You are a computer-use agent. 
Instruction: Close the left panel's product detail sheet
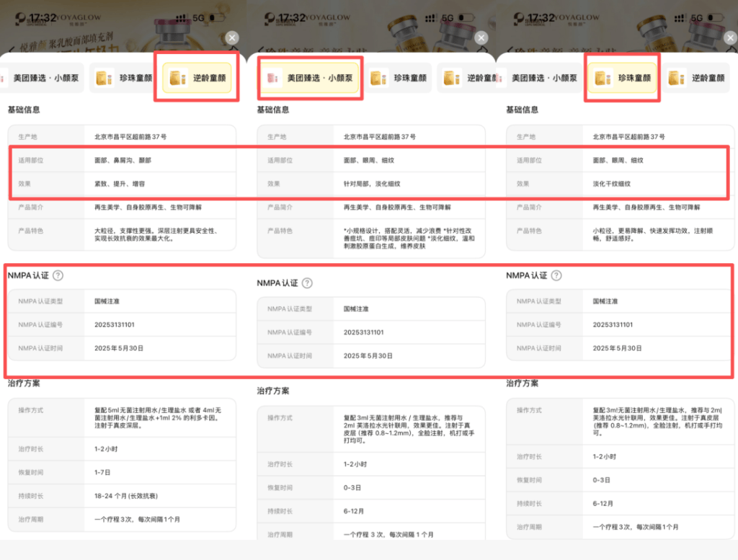[232, 37]
